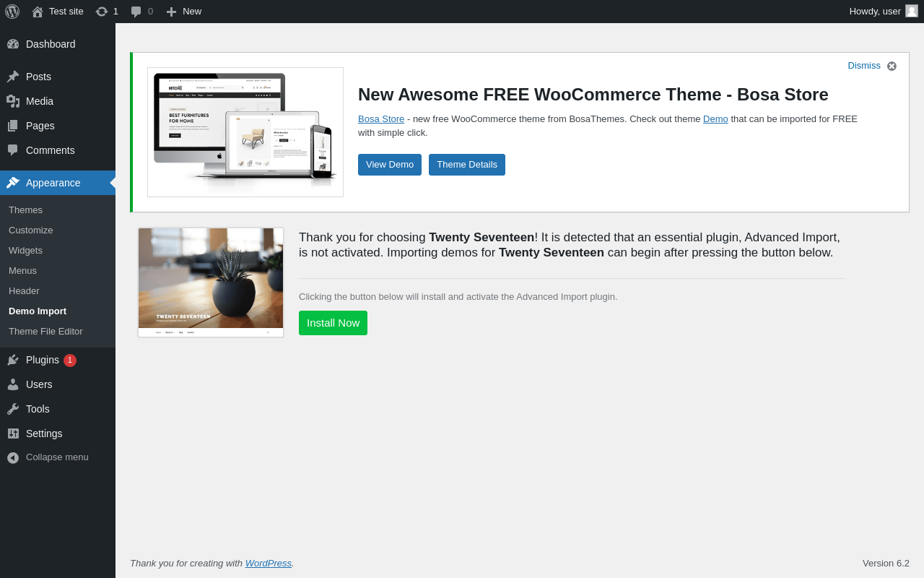This screenshot has width=924, height=578.
Task: Click the updates refresh icon
Action: [102, 12]
